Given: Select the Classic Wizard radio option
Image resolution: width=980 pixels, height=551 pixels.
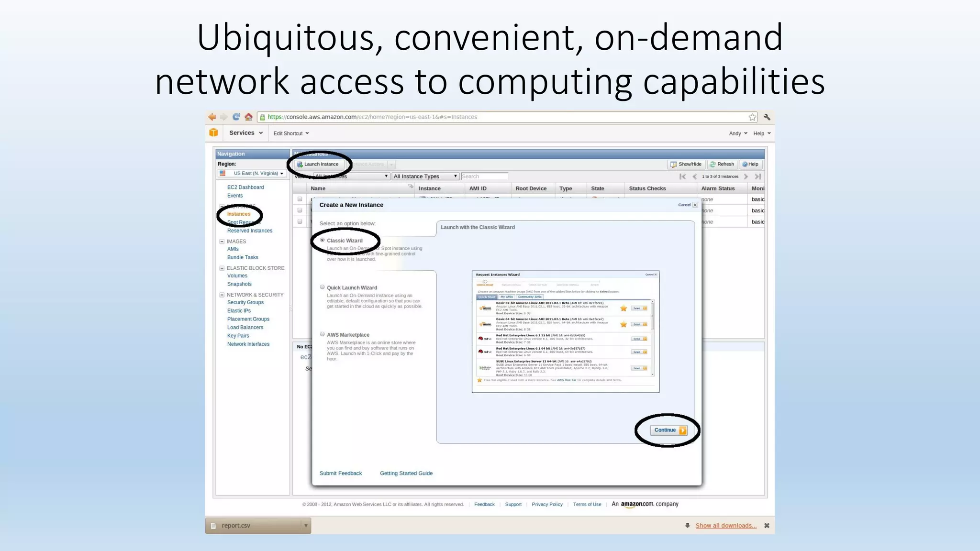Looking at the screenshot, I should click(323, 240).
